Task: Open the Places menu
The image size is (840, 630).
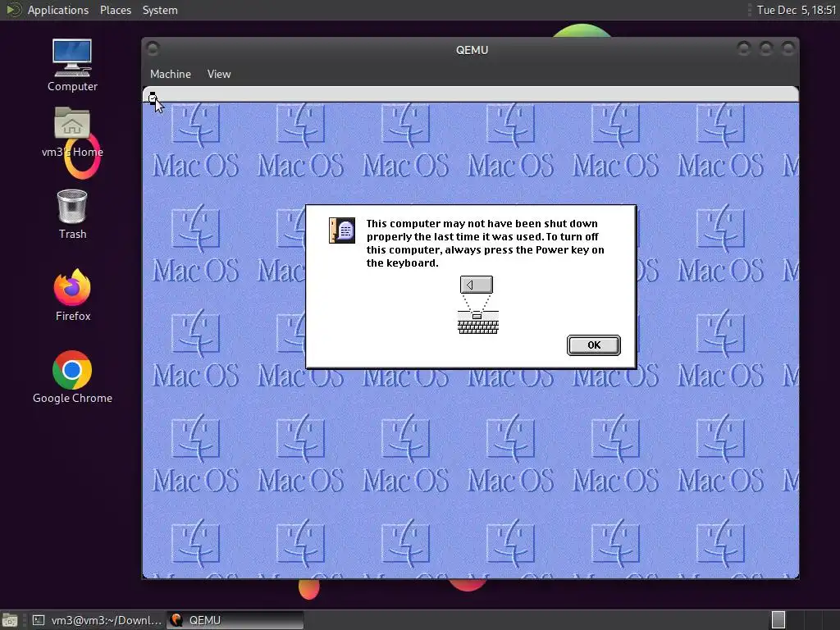Action: tap(115, 10)
